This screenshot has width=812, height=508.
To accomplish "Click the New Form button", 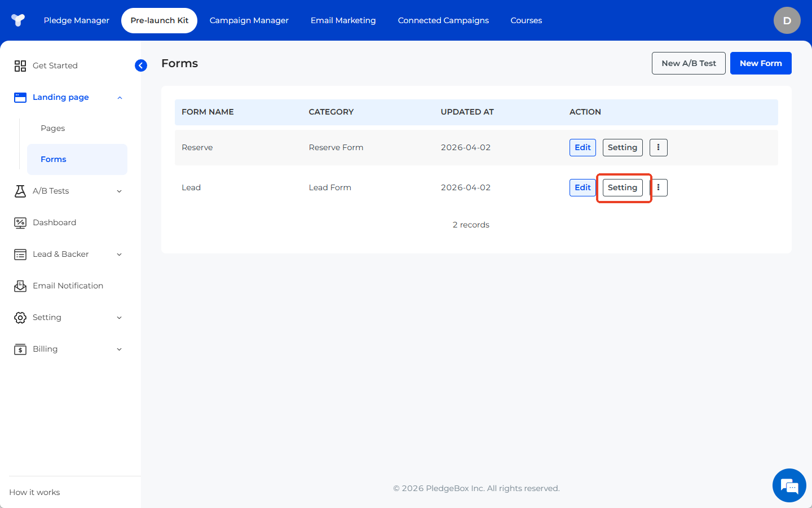I will click(760, 63).
